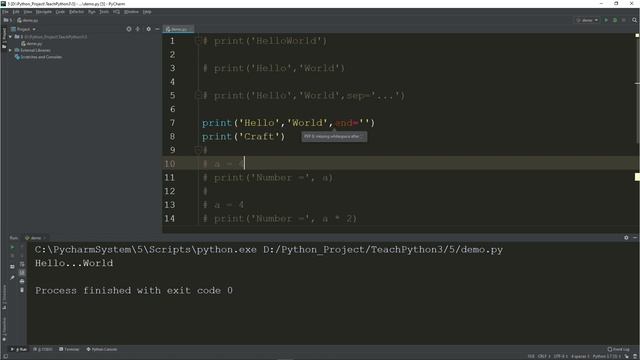Run the demo configuration with green play button
Screen dimensions: 640x360
(606, 20)
